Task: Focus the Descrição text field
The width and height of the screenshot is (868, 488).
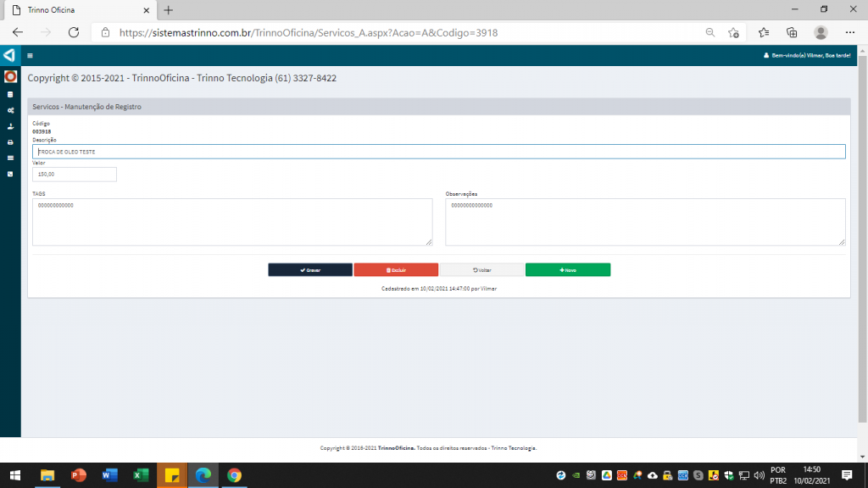Action: click(438, 152)
